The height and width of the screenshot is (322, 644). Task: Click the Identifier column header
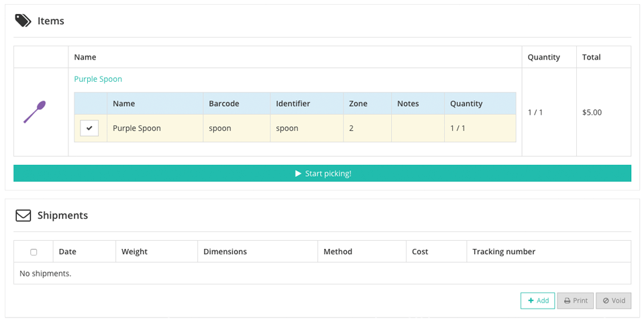(307, 103)
